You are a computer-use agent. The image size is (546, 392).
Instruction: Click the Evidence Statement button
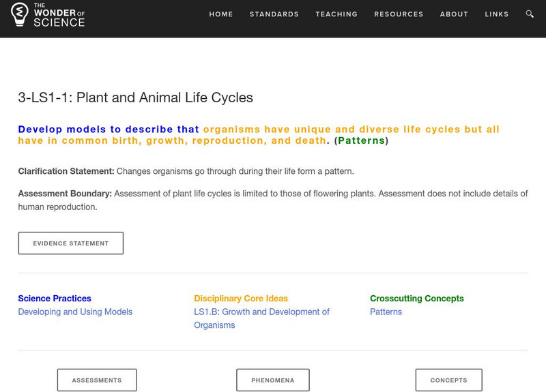tap(71, 243)
